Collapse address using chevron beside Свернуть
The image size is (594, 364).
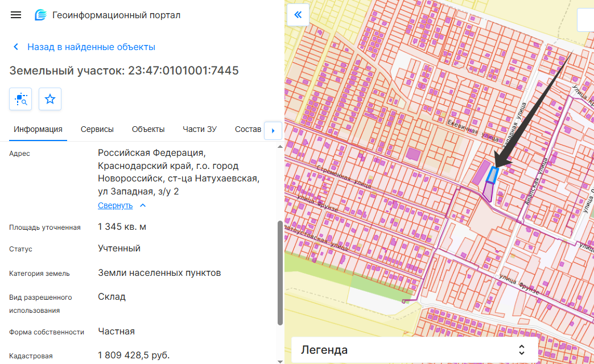tap(143, 205)
